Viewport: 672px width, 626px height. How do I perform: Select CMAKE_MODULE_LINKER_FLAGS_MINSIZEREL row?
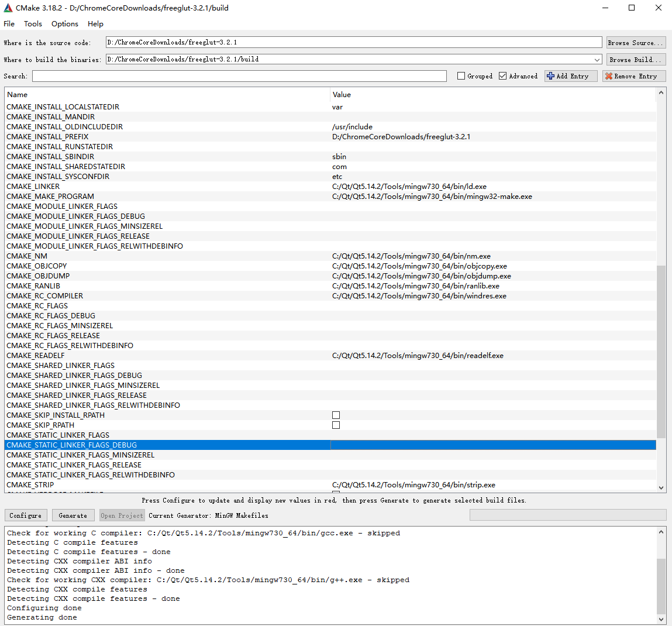click(330, 226)
